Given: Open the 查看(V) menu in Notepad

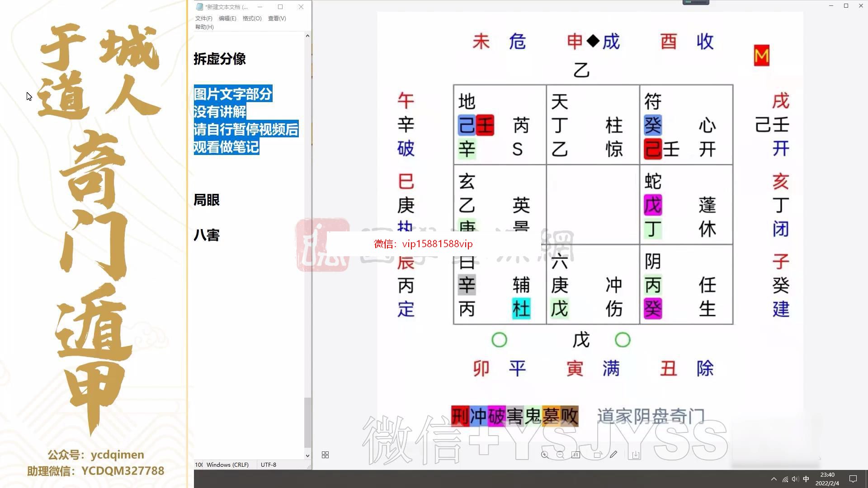Looking at the screenshot, I should (x=277, y=19).
